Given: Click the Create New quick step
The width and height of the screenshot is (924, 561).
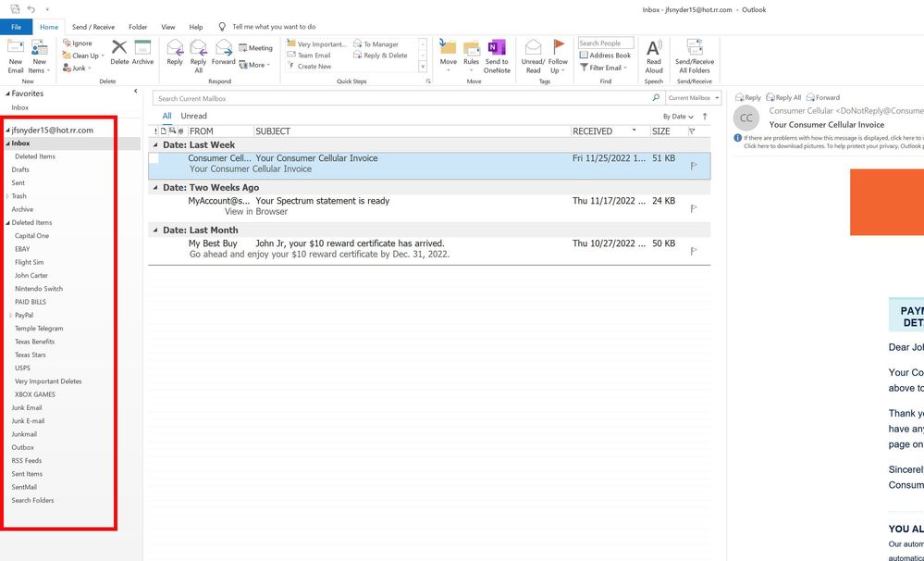Looking at the screenshot, I should coord(309,66).
